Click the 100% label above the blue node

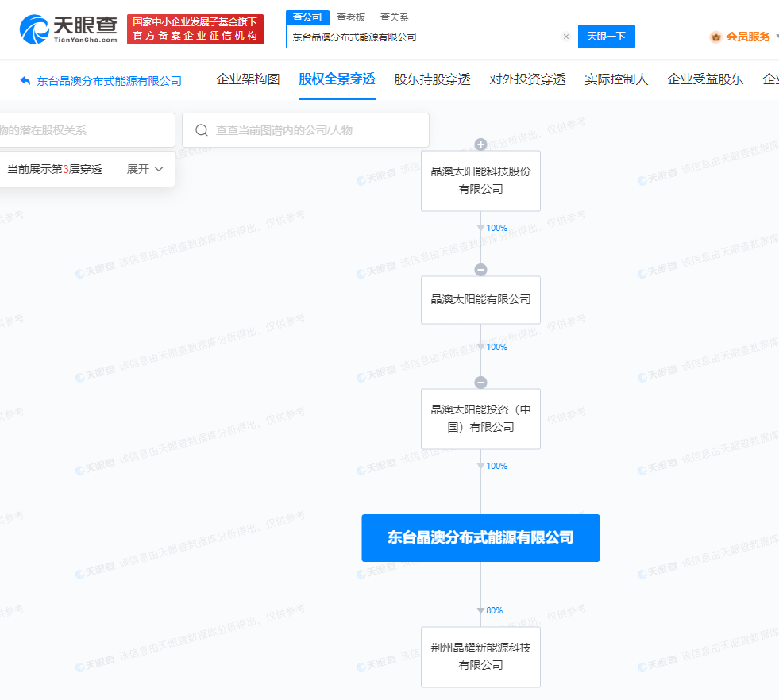click(497, 466)
